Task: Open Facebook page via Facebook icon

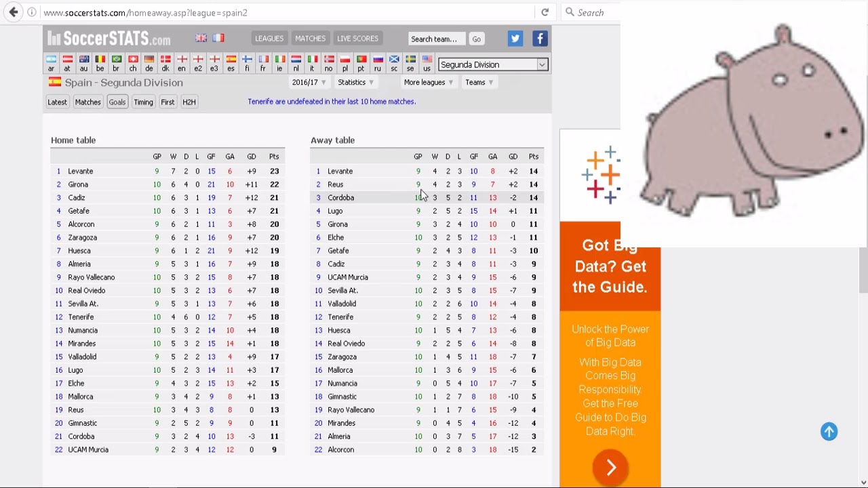Action: pos(540,39)
